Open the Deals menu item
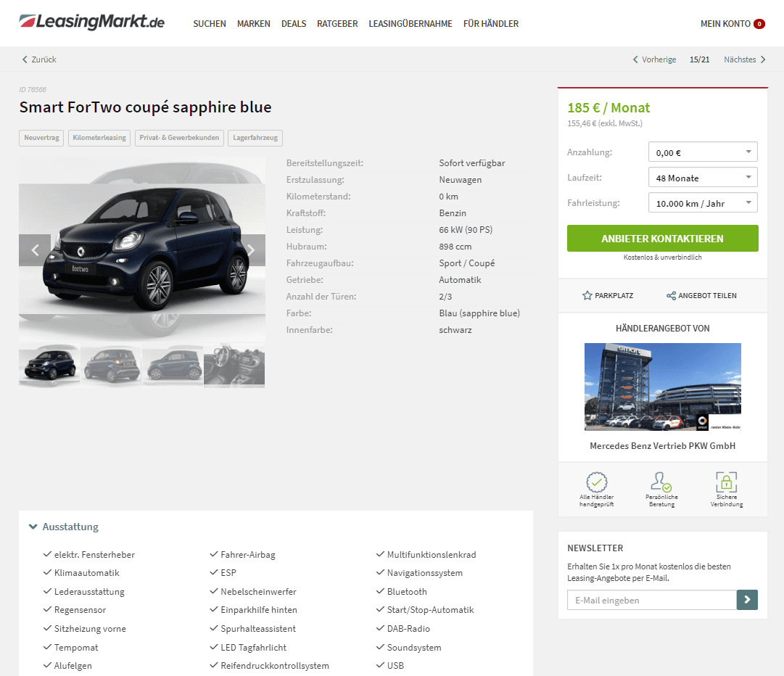 [294, 23]
